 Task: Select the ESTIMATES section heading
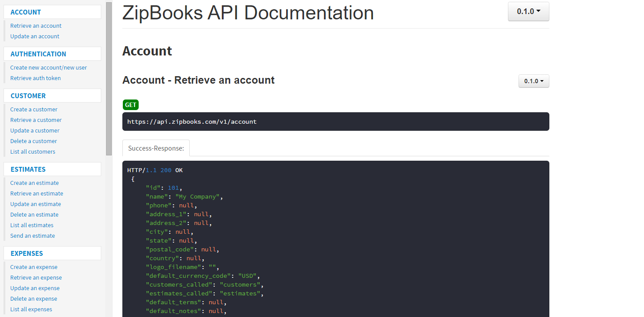pos(28,169)
